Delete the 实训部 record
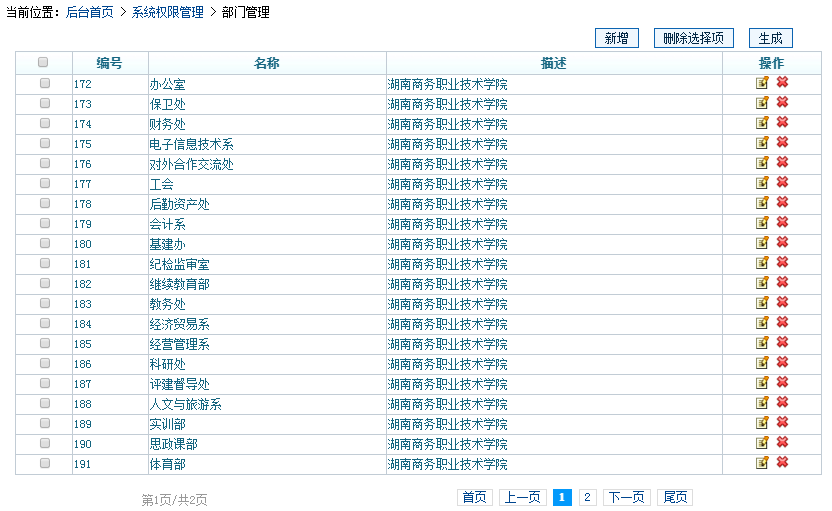The width and height of the screenshot is (832, 511). pos(782,423)
